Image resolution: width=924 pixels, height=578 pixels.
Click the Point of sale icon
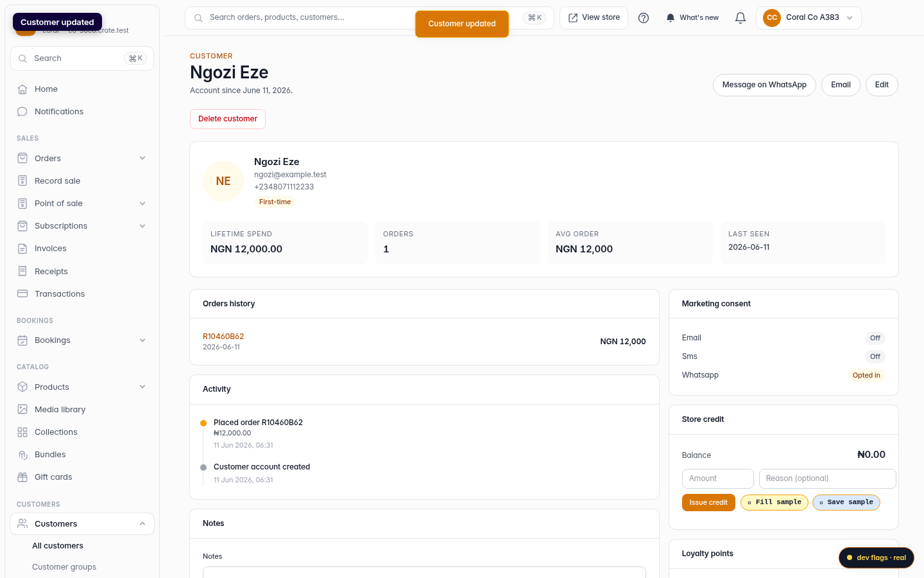tap(22, 204)
